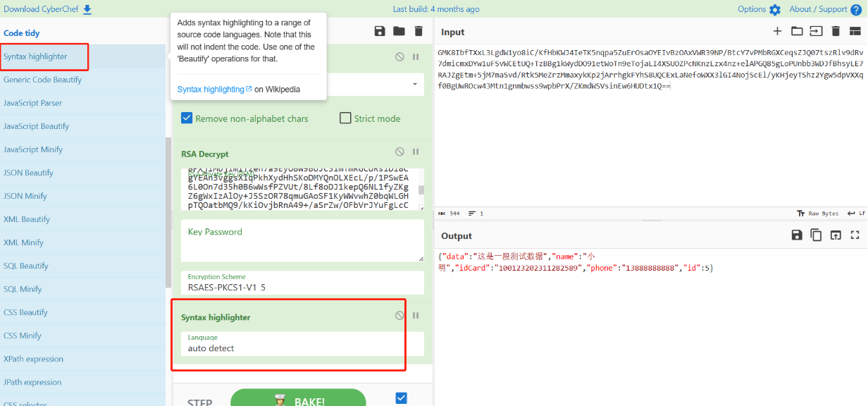Select XML Minify operation
Screen dimensions: 868x406
(82, 242)
